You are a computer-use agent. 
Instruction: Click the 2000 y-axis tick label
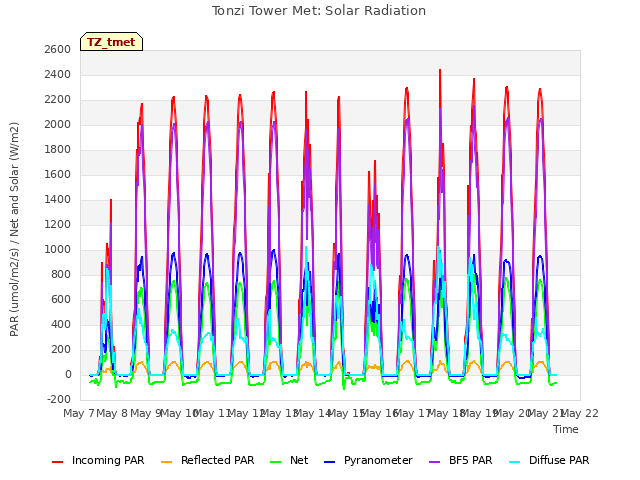click(58, 124)
